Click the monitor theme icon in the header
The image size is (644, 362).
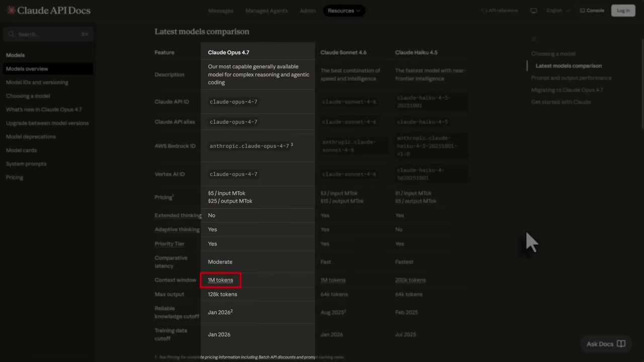tap(534, 11)
